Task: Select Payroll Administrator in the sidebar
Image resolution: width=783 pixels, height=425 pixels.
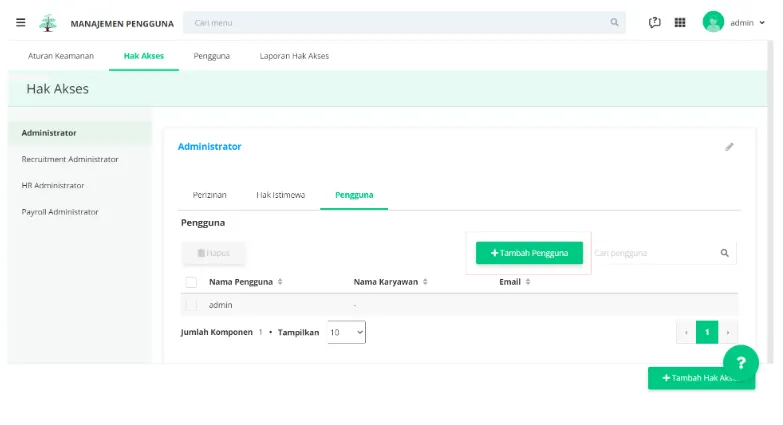Action: point(60,212)
